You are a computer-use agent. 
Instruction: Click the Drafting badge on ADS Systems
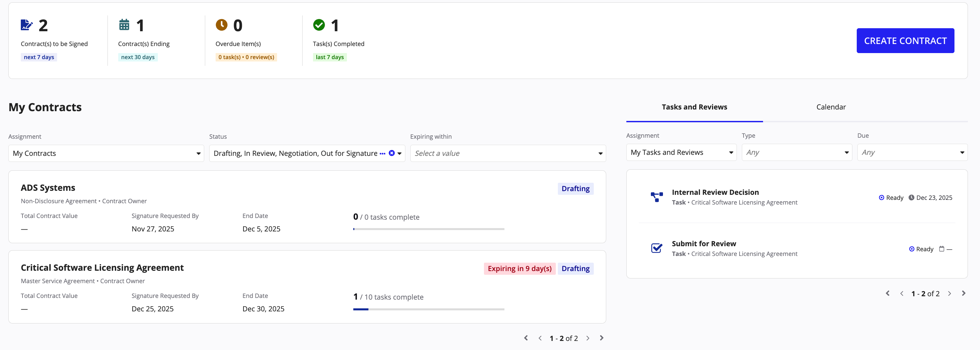click(x=576, y=189)
